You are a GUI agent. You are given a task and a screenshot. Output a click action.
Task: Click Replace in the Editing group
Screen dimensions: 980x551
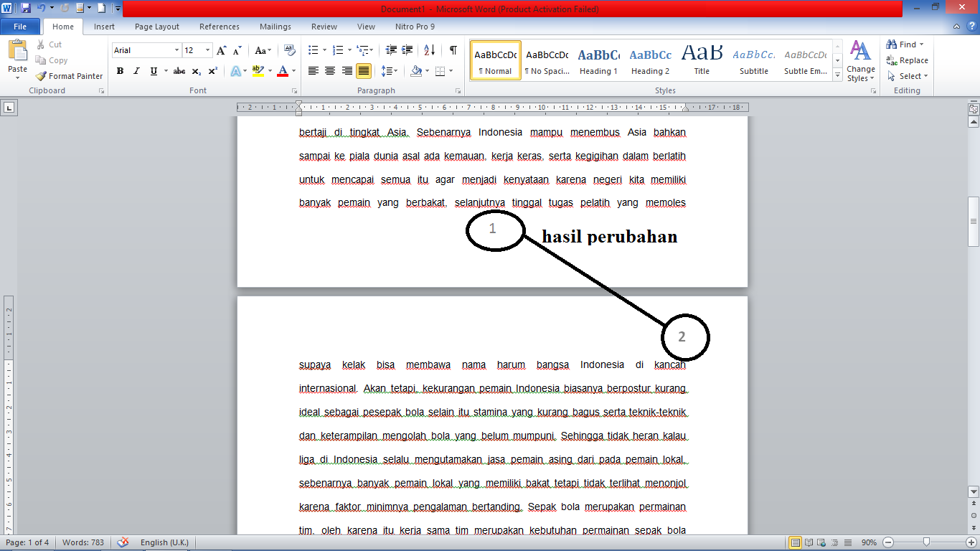[x=908, y=60]
